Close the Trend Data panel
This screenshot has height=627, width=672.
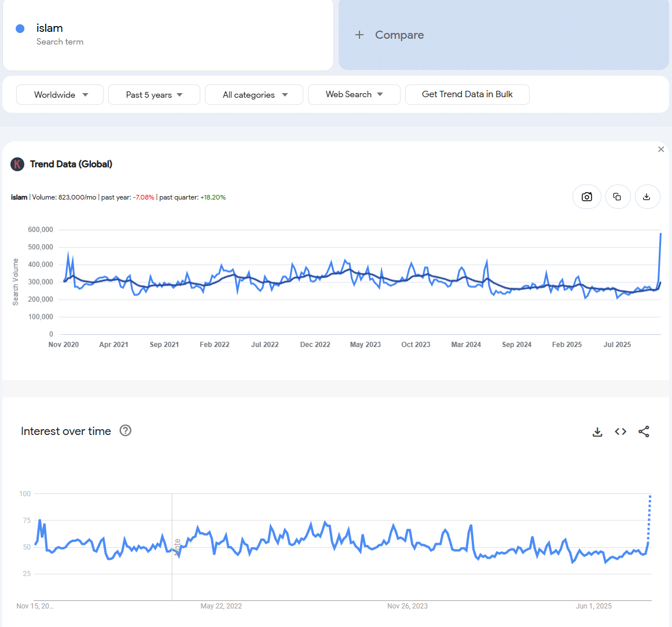pos(661,149)
